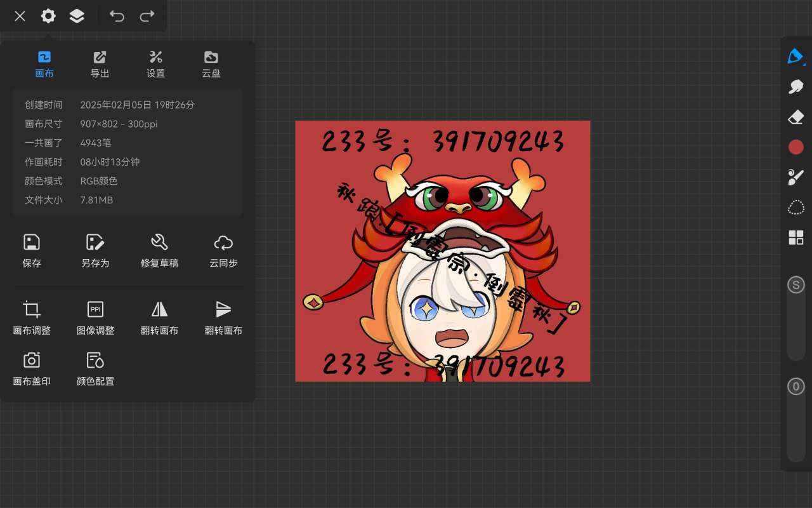Open the red color swatch

pos(796,147)
